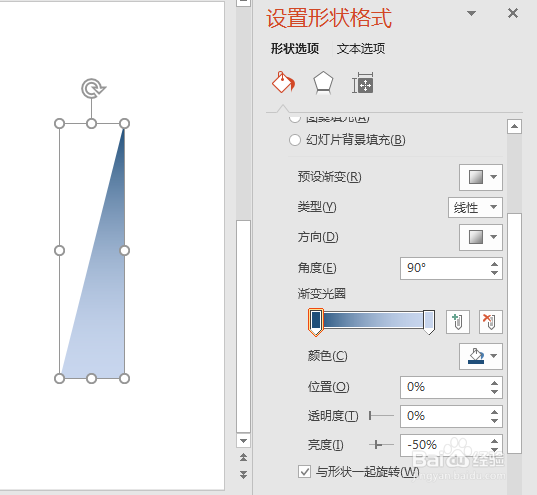Select the partially hidden fill radio button

tap(295, 119)
